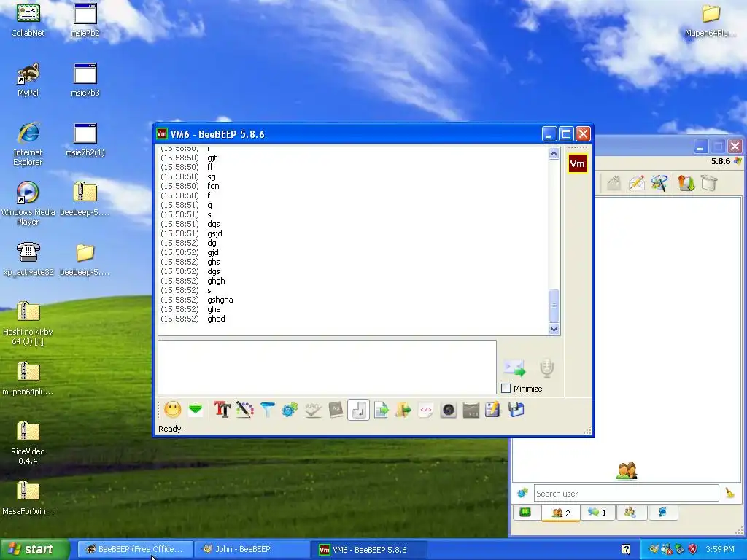Image resolution: width=747 pixels, height=560 pixels.
Task: Open the Windows Start menu
Action: click(34, 550)
